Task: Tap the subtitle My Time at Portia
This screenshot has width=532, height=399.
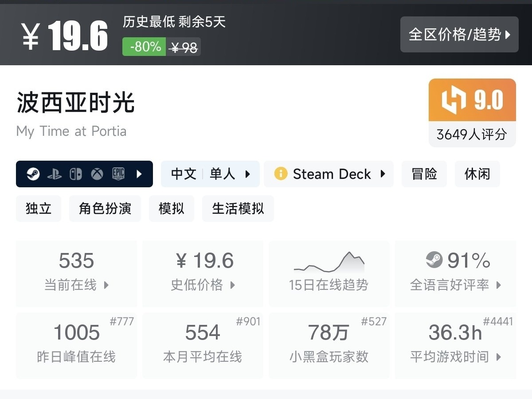Action: (x=71, y=131)
